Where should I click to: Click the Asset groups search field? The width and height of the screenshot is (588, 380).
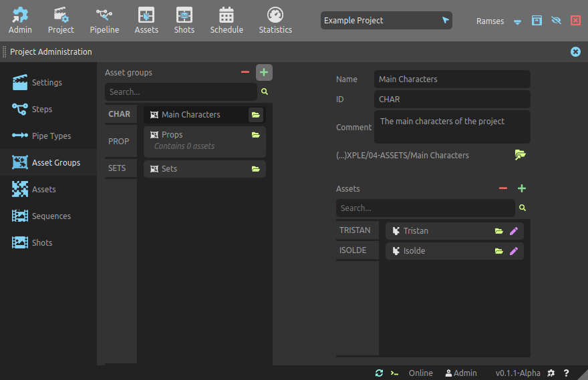click(180, 92)
